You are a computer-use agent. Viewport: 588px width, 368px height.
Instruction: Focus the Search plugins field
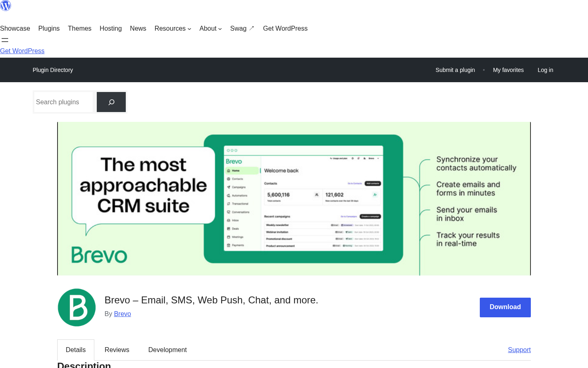pyautogui.click(x=64, y=102)
